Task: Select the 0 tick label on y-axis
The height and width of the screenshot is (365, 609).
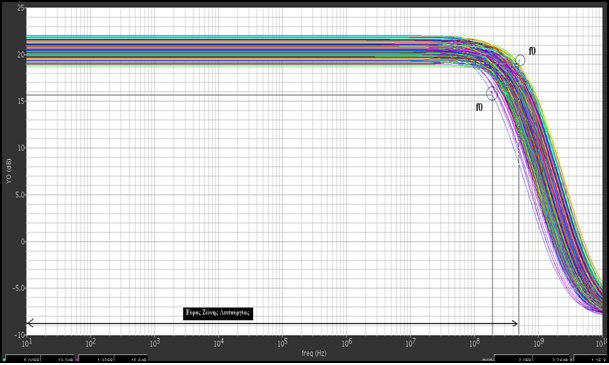Action: click(23, 242)
